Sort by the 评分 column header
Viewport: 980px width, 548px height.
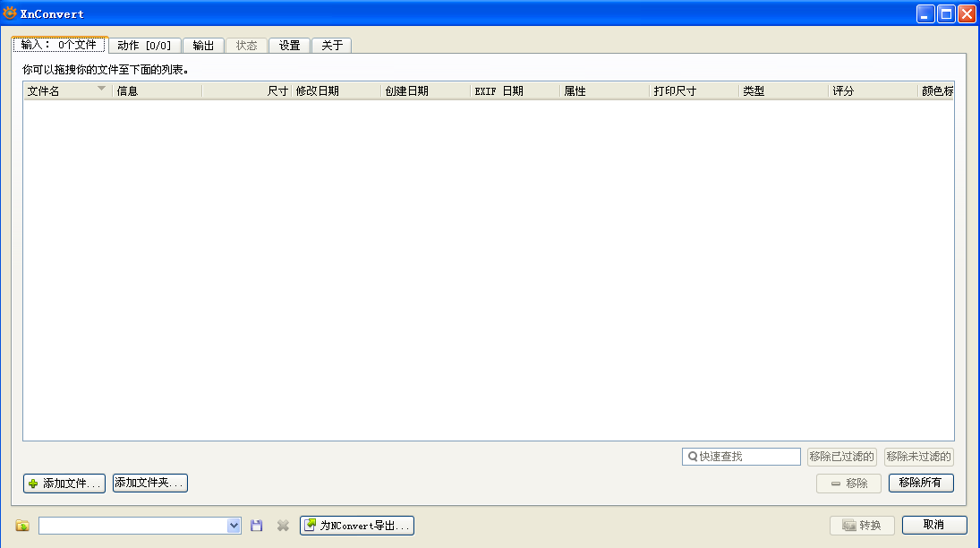click(x=873, y=90)
